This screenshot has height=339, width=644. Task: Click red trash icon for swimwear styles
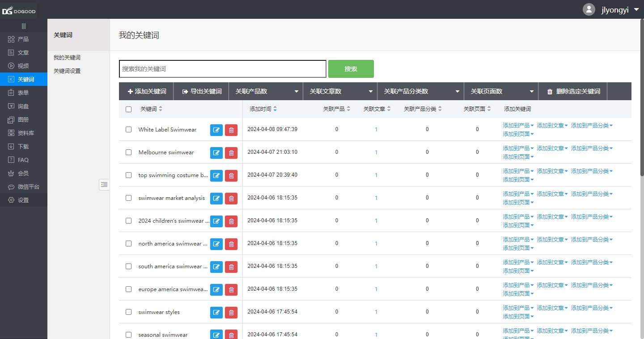coord(231,312)
